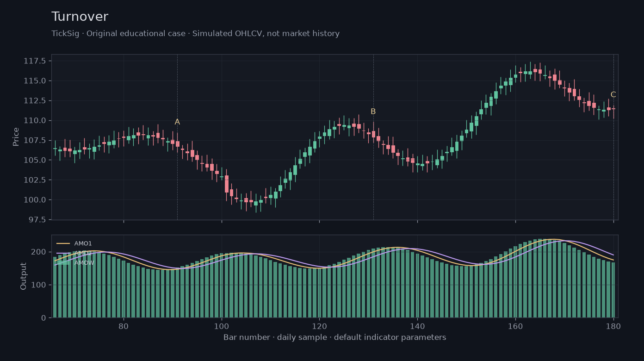Click bar number tick 120
This screenshot has height=361, width=644.
319,326
